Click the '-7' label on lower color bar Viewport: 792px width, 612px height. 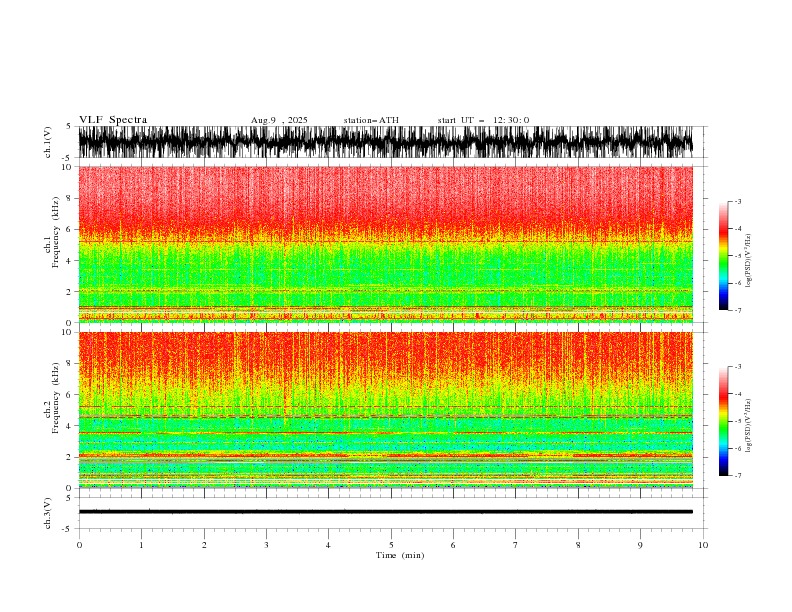737,475
